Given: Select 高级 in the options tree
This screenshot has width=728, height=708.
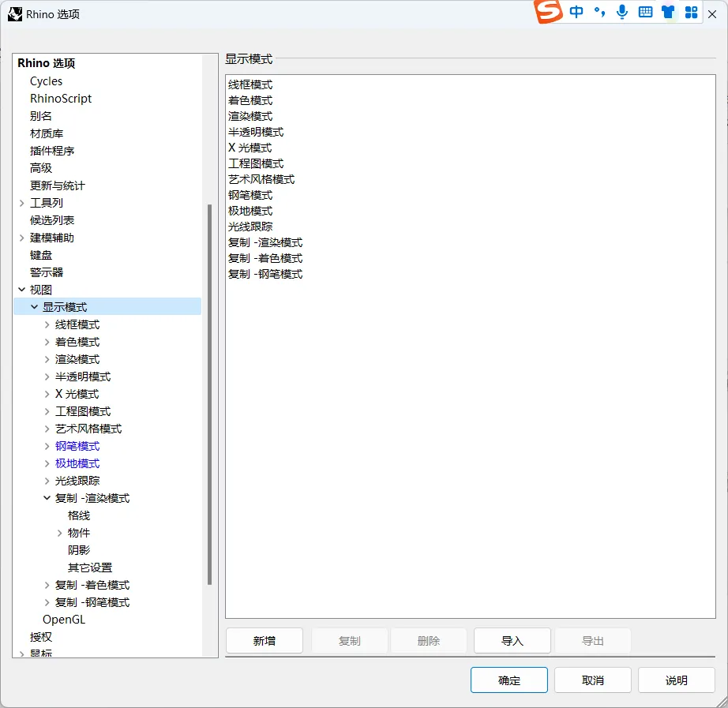Looking at the screenshot, I should pos(41,168).
